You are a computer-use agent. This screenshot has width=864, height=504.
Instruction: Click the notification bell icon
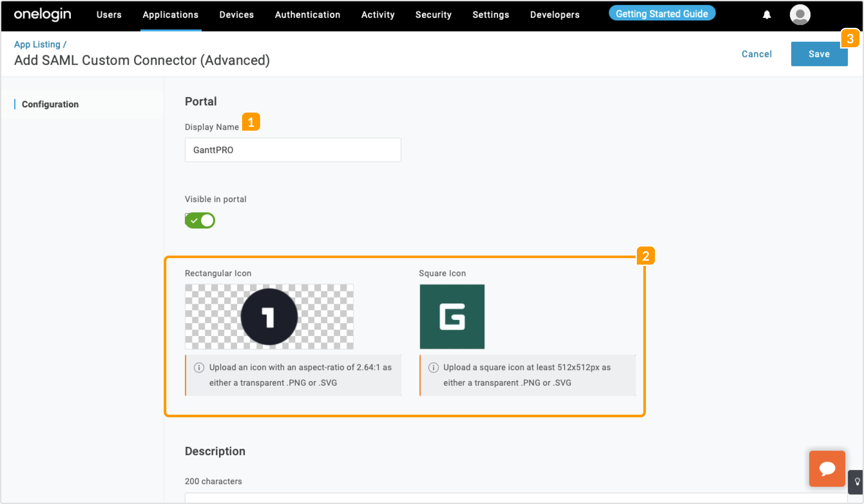pyautogui.click(x=767, y=15)
